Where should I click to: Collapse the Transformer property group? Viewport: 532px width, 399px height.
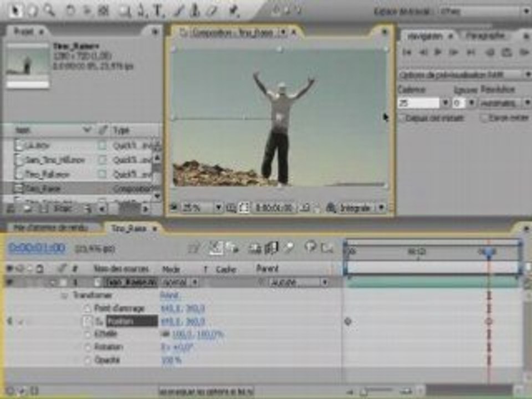[63, 296]
